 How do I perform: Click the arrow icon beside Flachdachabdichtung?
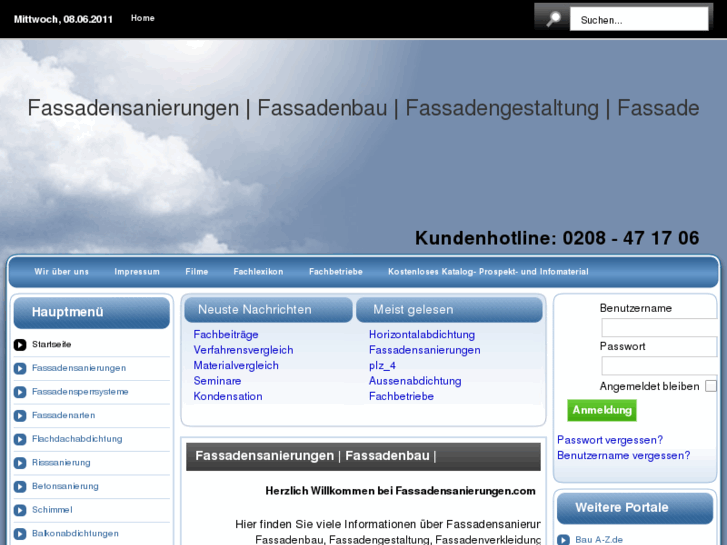coord(20,439)
